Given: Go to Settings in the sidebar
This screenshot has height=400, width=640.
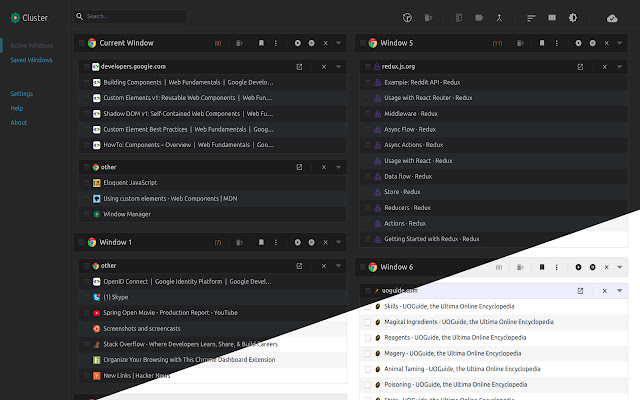Looking at the screenshot, I should point(21,93).
